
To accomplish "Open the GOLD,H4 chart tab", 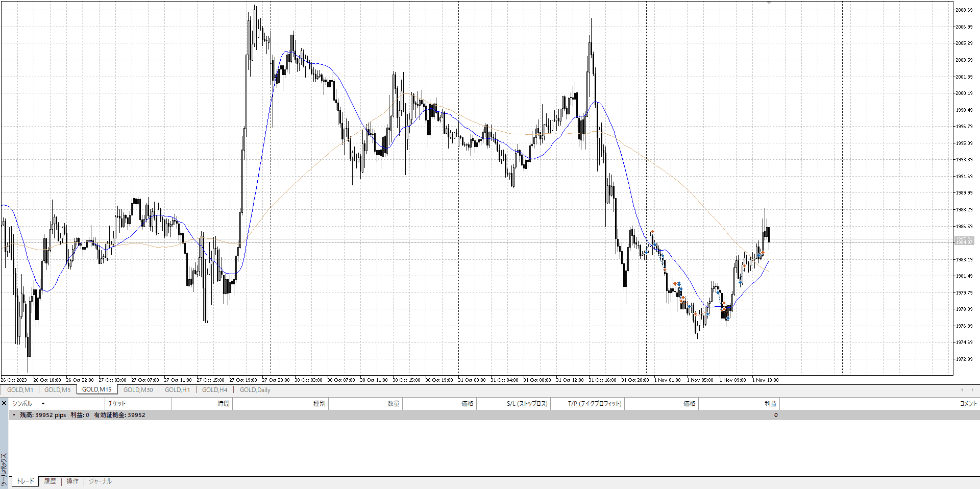I will click(x=214, y=390).
